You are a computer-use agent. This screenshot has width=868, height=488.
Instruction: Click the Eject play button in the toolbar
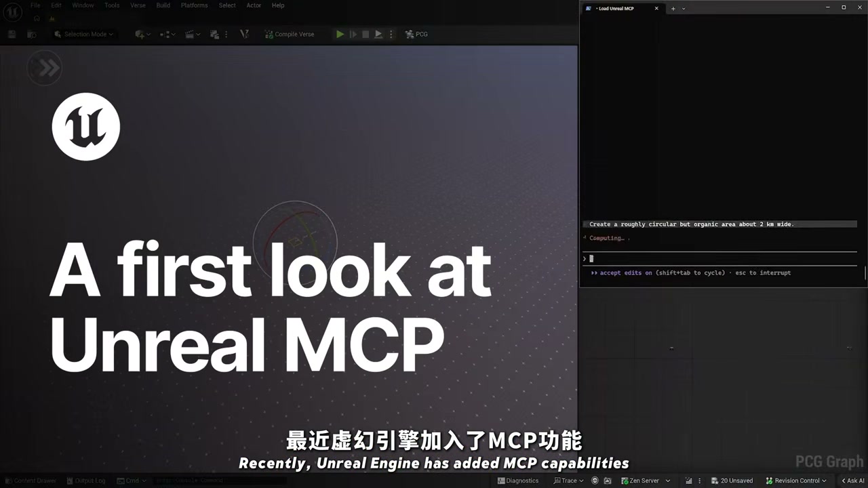click(378, 34)
